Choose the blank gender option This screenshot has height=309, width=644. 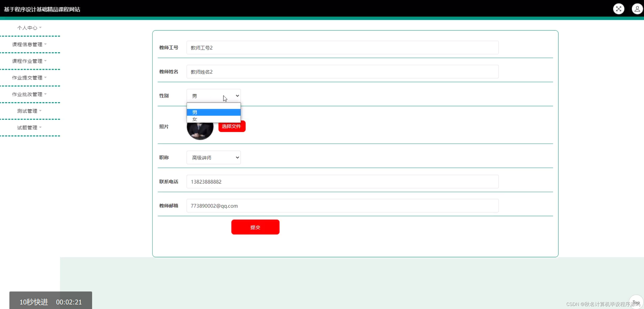click(213, 106)
